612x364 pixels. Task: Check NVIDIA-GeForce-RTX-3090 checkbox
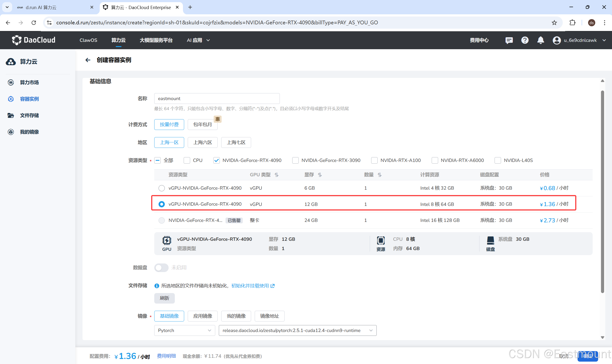[x=295, y=161]
